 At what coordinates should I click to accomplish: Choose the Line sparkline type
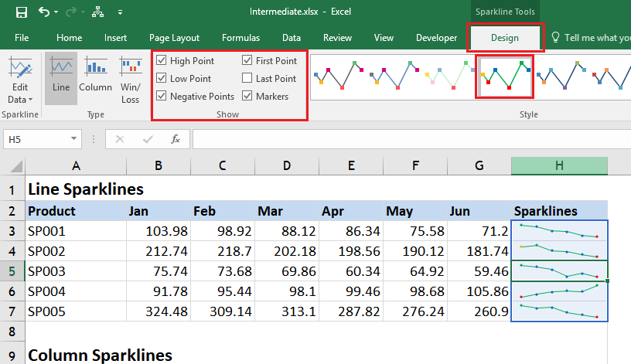click(61, 78)
